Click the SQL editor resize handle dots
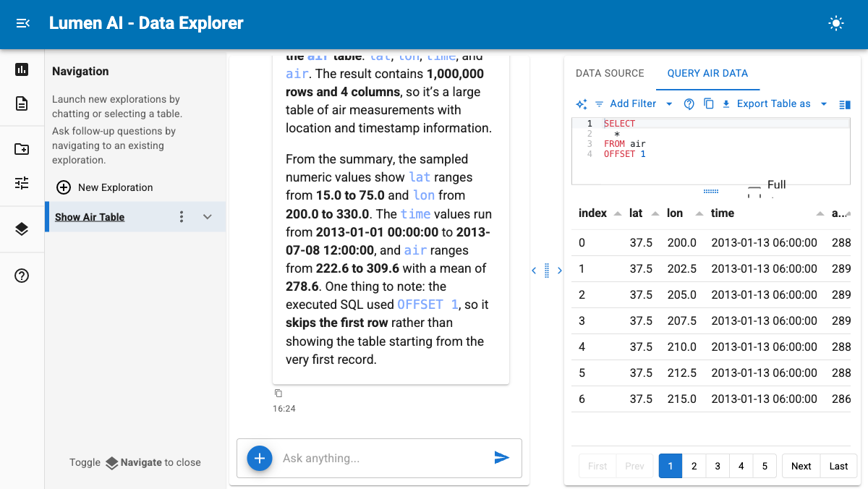 (711, 191)
